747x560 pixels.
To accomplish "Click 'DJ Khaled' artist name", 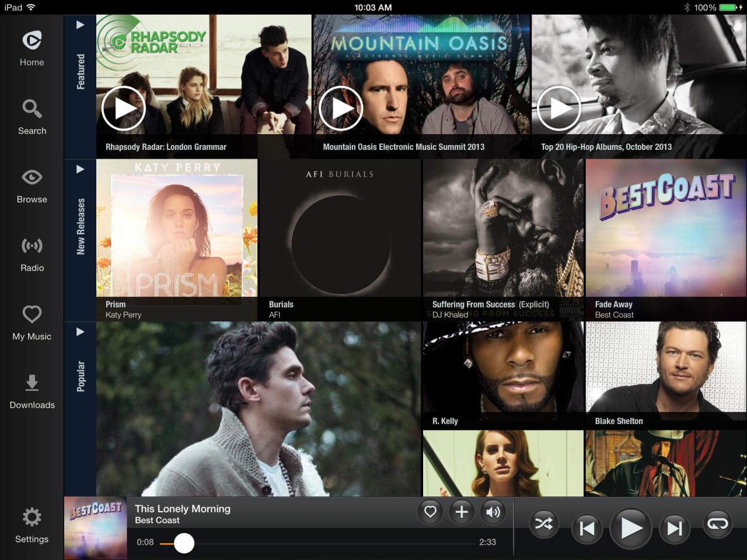I will pos(450,315).
